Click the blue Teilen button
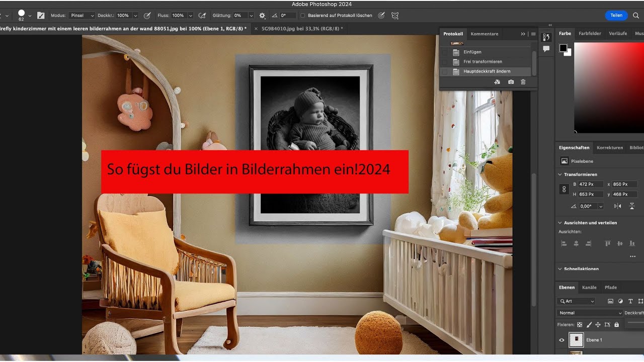 616,16
